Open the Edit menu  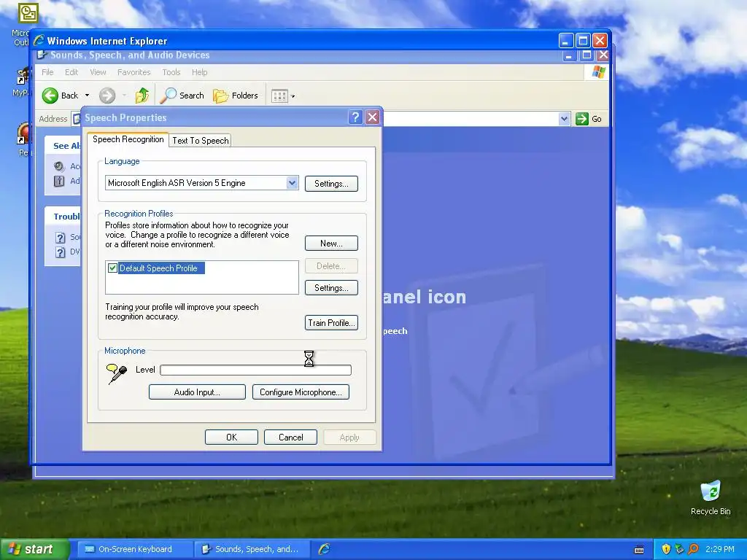71,72
